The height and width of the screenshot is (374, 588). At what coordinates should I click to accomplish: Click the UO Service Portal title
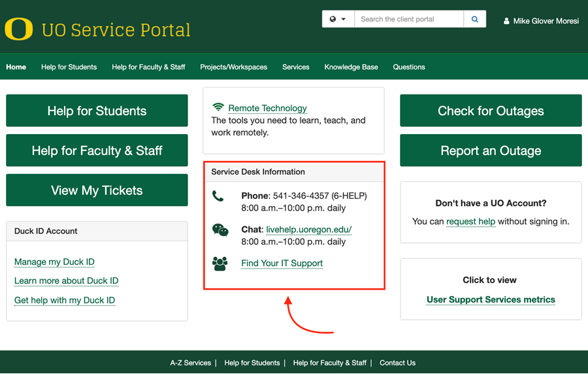tap(116, 30)
